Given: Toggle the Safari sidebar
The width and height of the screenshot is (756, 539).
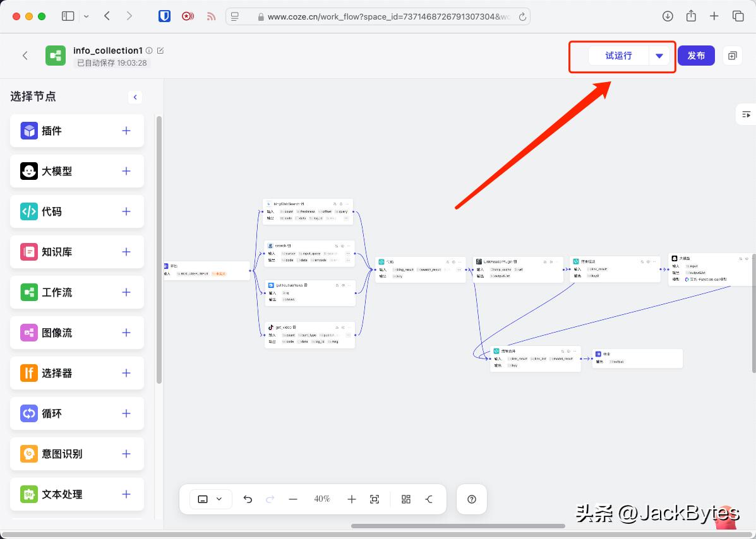Looking at the screenshot, I should coord(68,16).
